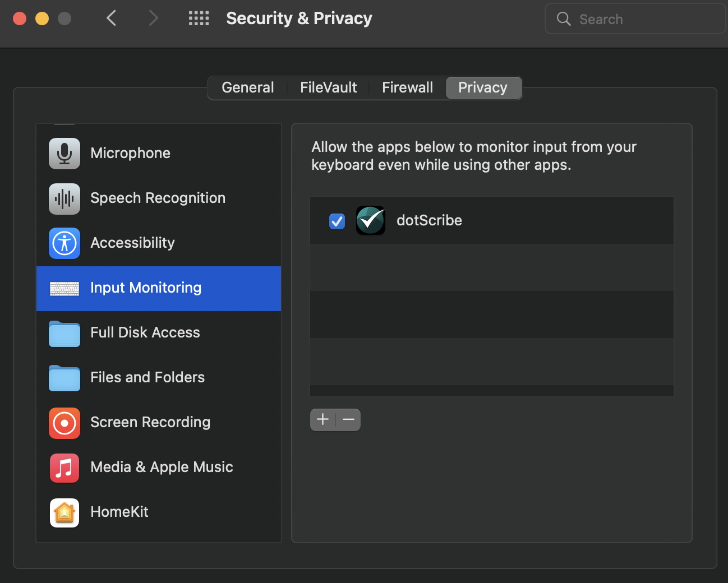The image size is (728, 583).
Task: Click the Media & Apple Music icon
Action: point(64,468)
